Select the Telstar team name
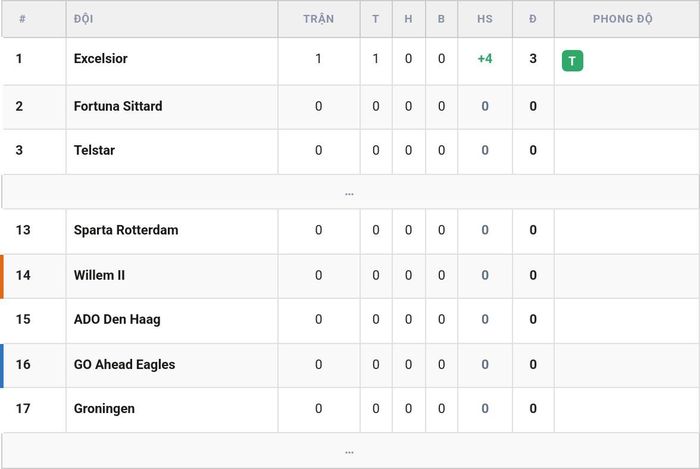This screenshot has width=700, height=469. (x=94, y=150)
